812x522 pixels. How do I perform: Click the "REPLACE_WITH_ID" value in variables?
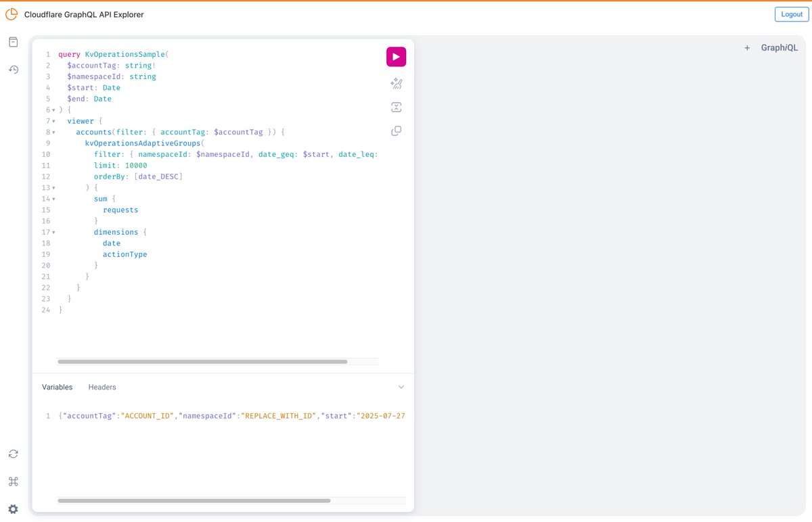(279, 416)
